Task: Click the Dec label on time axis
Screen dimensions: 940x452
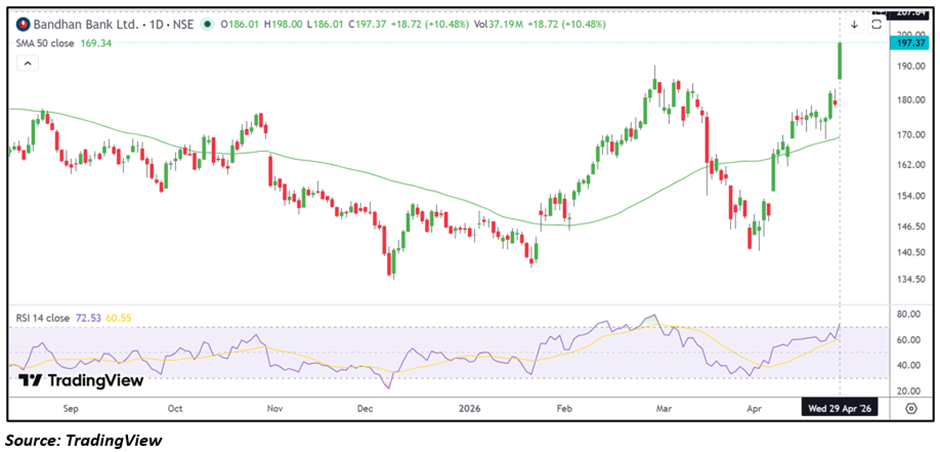Action: 365,408
